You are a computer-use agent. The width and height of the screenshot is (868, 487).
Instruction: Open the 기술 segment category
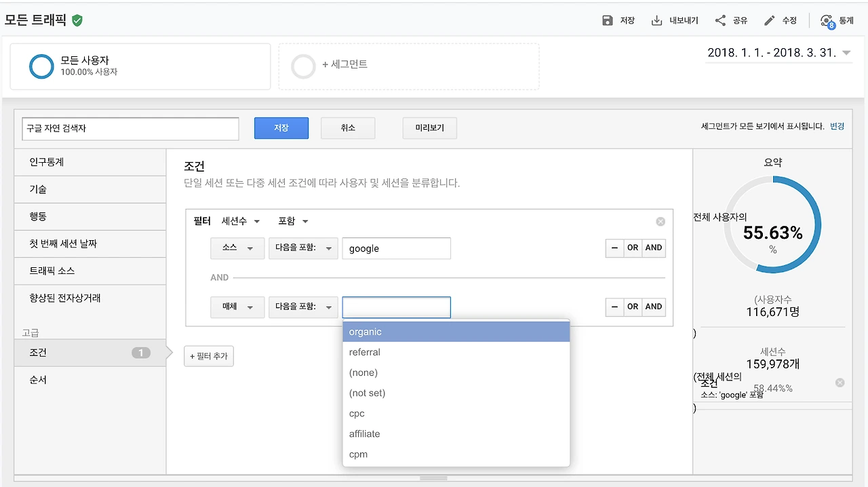coord(90,189)
